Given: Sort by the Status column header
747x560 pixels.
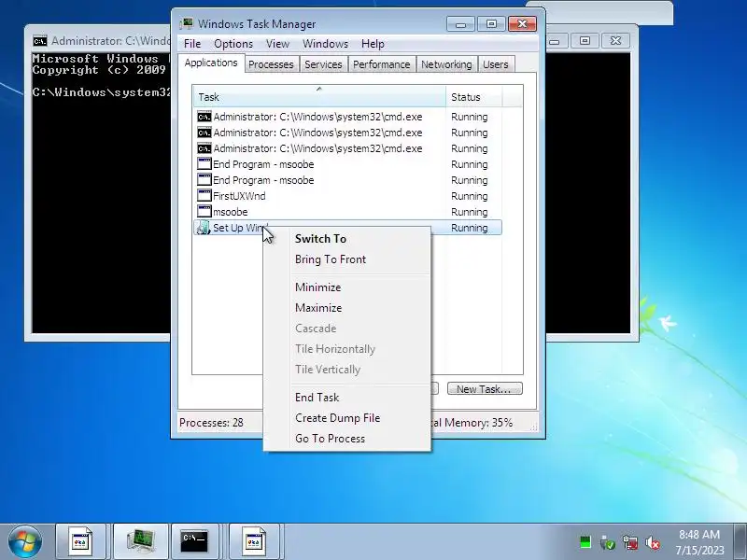Looking at the screenshot, I should click(x=473, y=97).
